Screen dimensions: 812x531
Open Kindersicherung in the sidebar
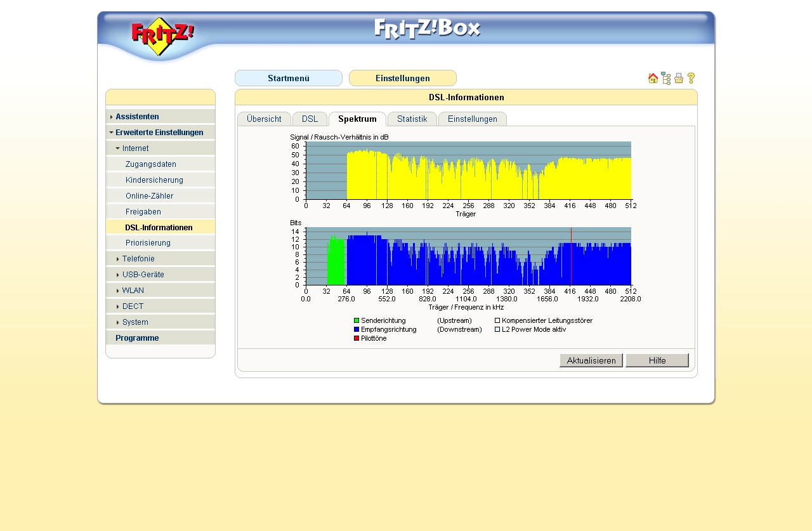[154, 180]
